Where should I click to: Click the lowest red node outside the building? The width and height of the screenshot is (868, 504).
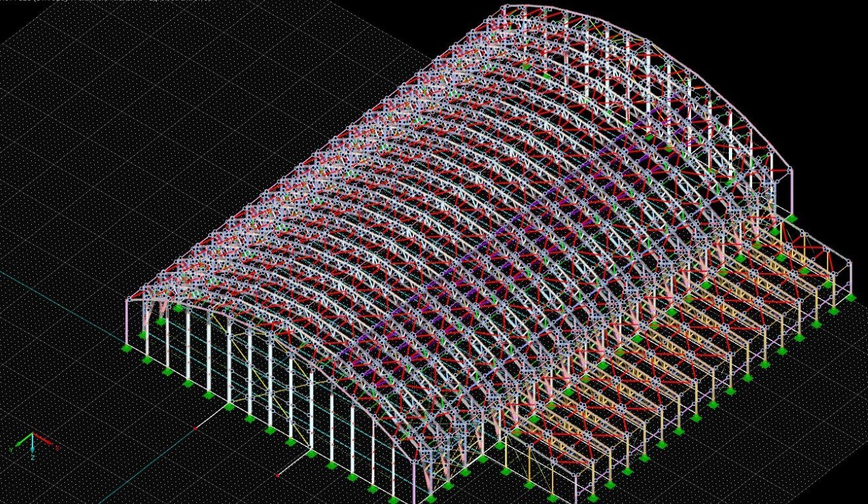coord(277,475)
